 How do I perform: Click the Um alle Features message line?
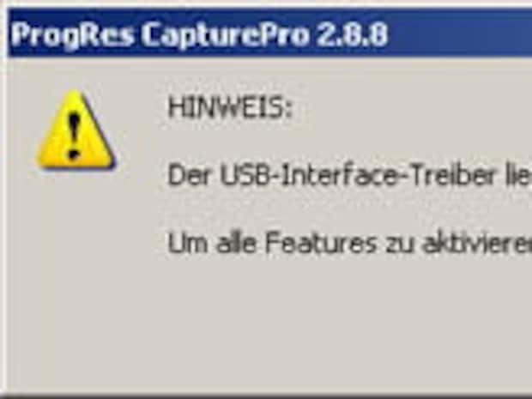click(350, 243)
